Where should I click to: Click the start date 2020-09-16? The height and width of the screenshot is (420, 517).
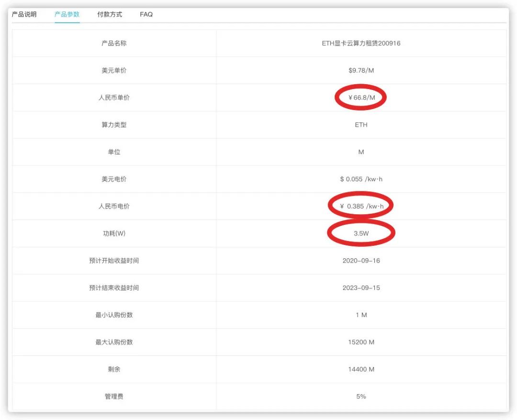(x=361, y=261)
